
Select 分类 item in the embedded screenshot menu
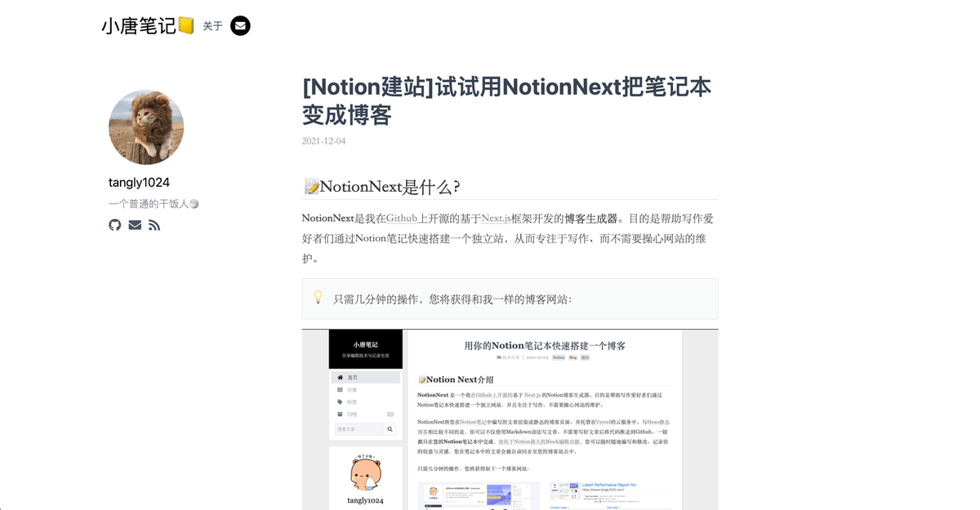tap(352, 390)
